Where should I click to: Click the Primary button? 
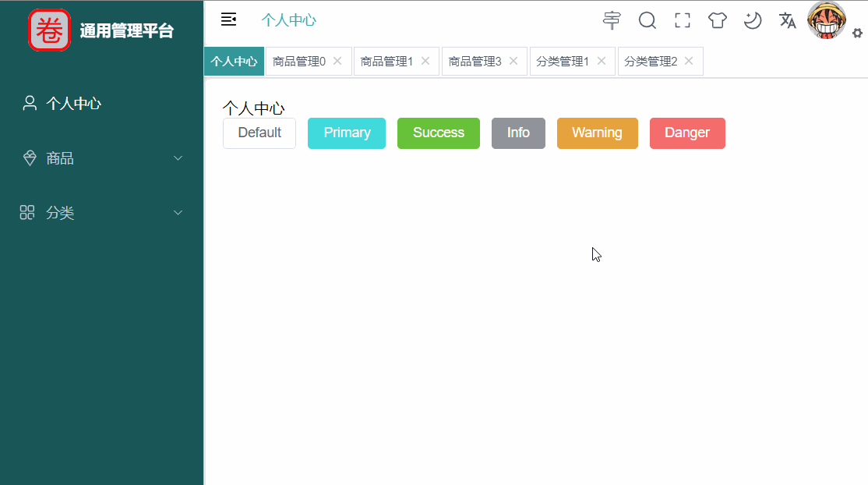tap(346, 133)
